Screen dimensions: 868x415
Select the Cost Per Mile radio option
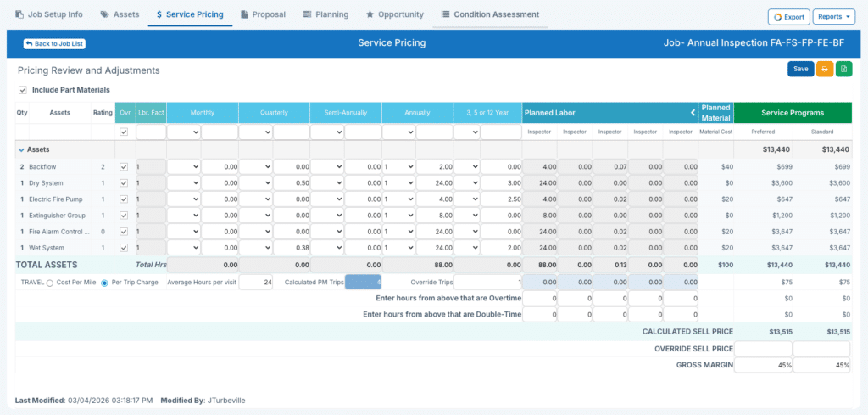click(x=51, y=283)
